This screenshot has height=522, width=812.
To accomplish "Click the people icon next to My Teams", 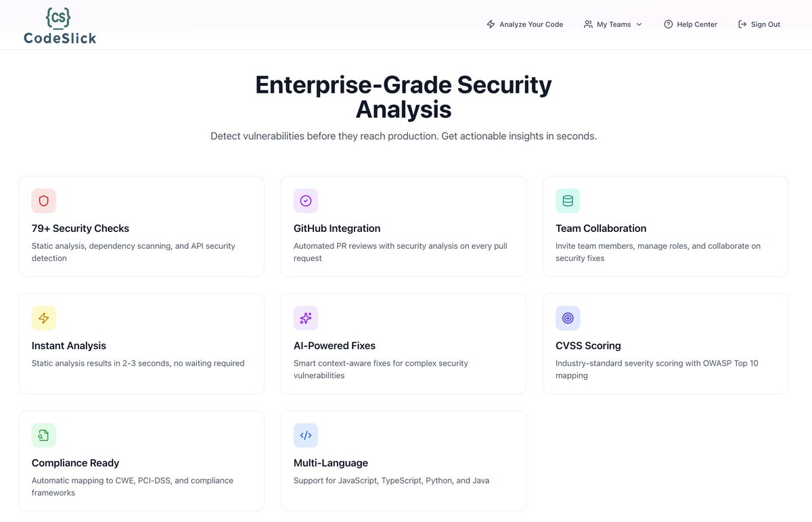I will [587, 24].
